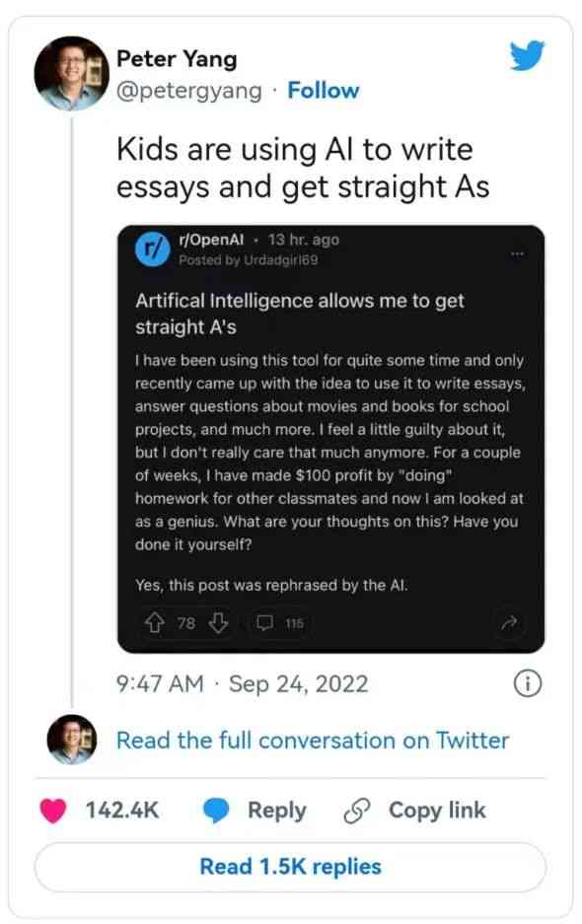
Task: Click the blue reply bubble icon
Action: [216, 811]
